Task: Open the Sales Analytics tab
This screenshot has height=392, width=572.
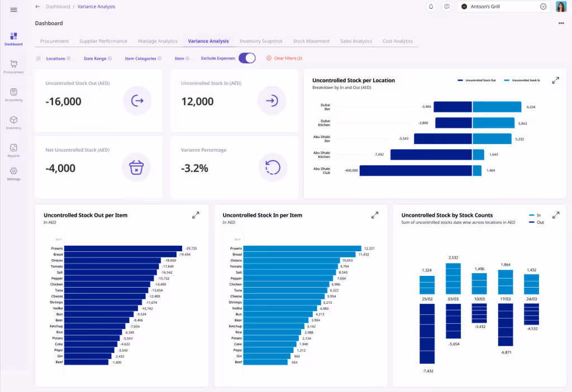Action: click(x=356, y=41)
